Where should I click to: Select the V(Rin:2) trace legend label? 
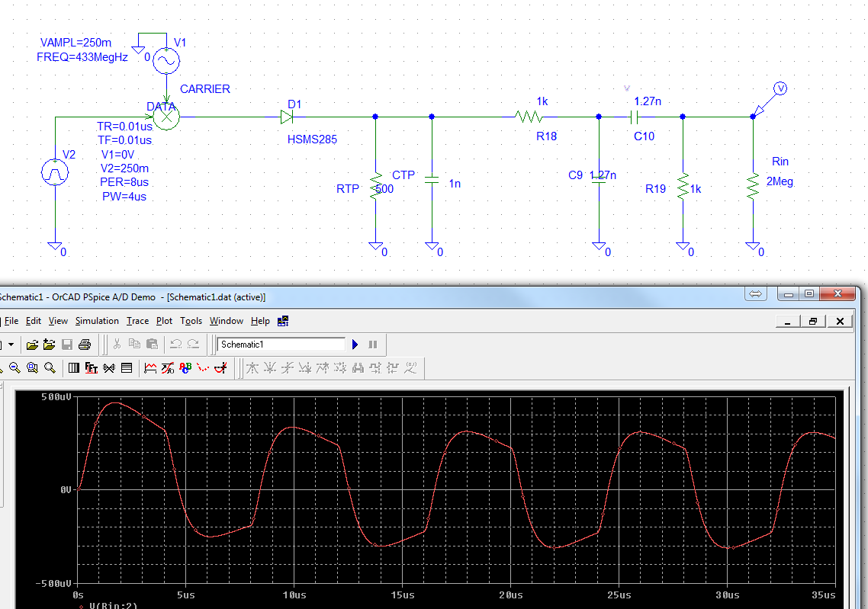[x=113, y=605]
